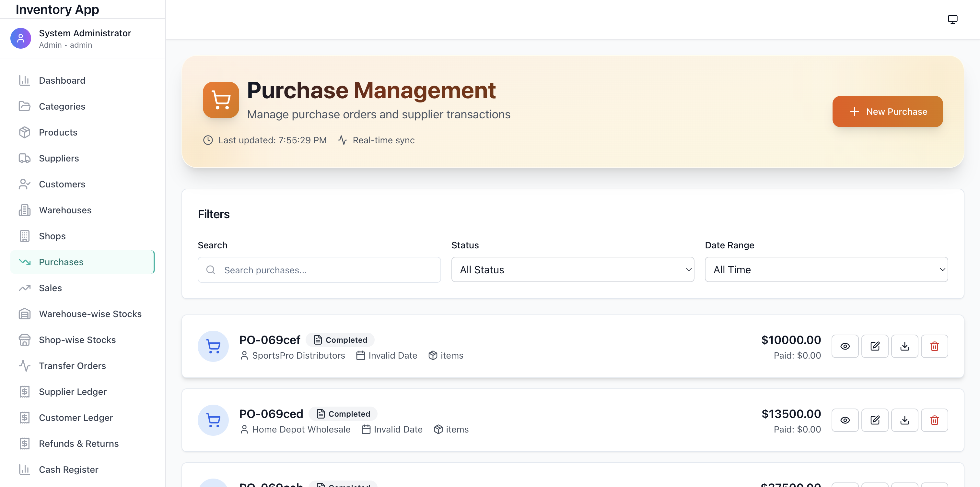Go to the Sales page
The height and width of the screenshot is (487, 980).
click(x=83, y=288)
